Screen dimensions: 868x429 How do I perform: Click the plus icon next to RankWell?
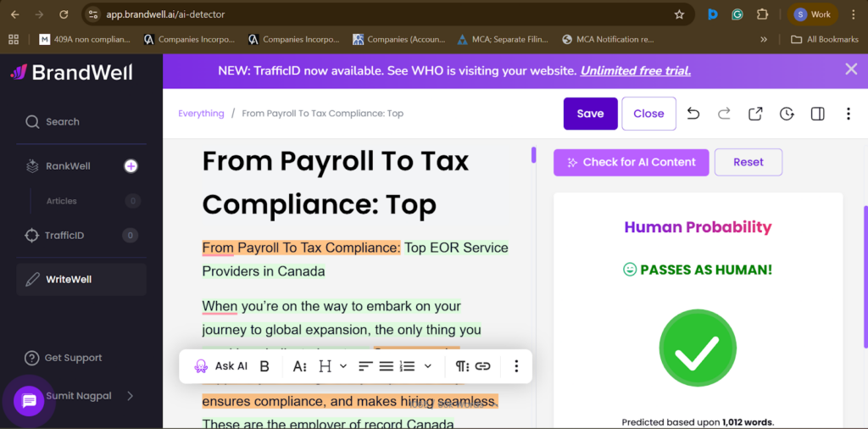point(131,166)
